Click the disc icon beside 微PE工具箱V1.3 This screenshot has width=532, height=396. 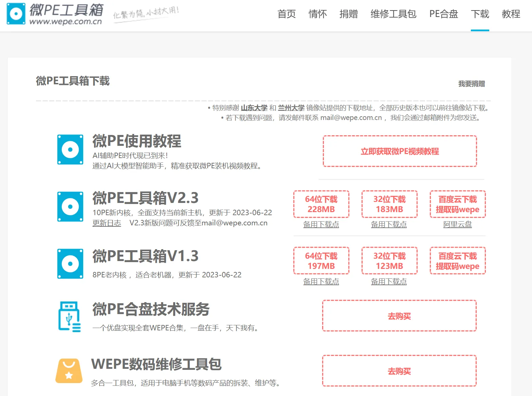[x=70, y=264]
